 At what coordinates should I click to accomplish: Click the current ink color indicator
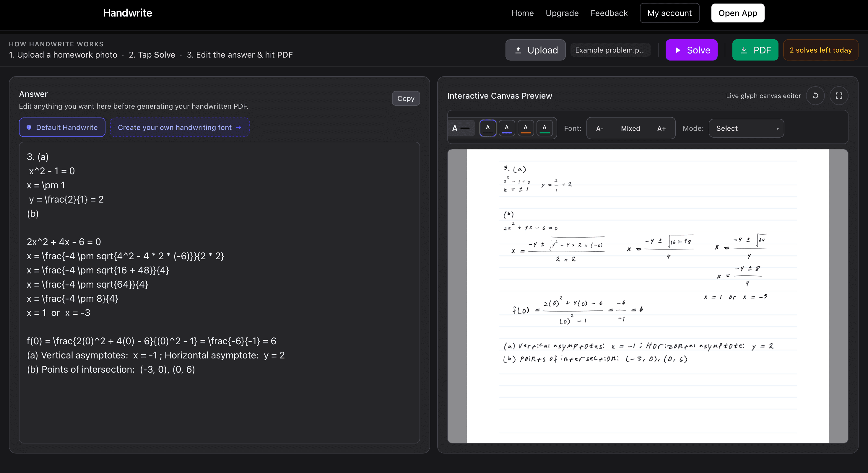pos(461,128)
